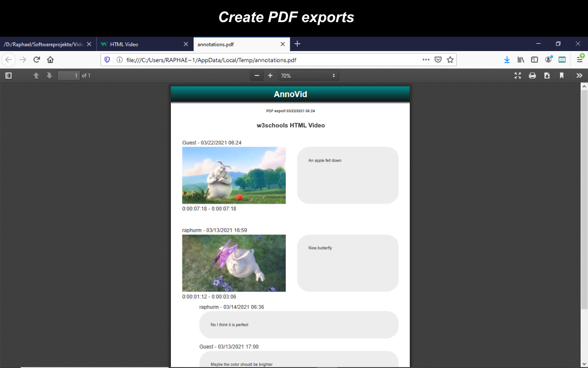Zoom out with the minus button
The width and height of the screenshot is (588, 368).
tap(257, 75)
